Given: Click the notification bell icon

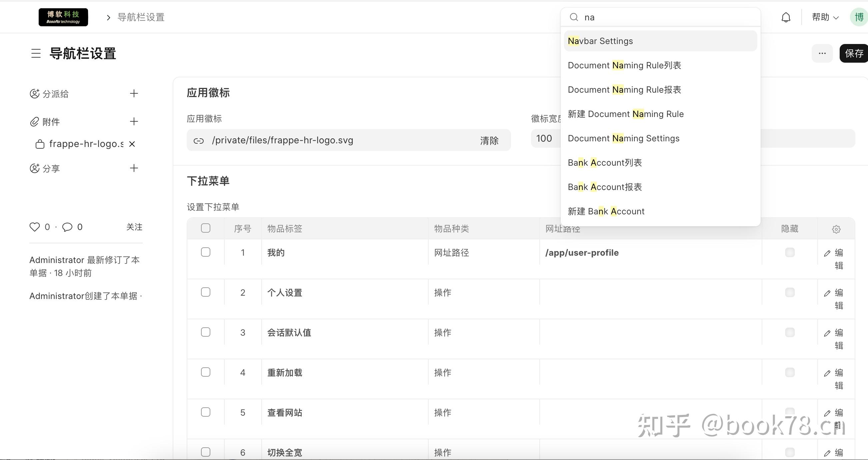Looking at the screenshot, I should pyautogui.click(x=786, y=17).
